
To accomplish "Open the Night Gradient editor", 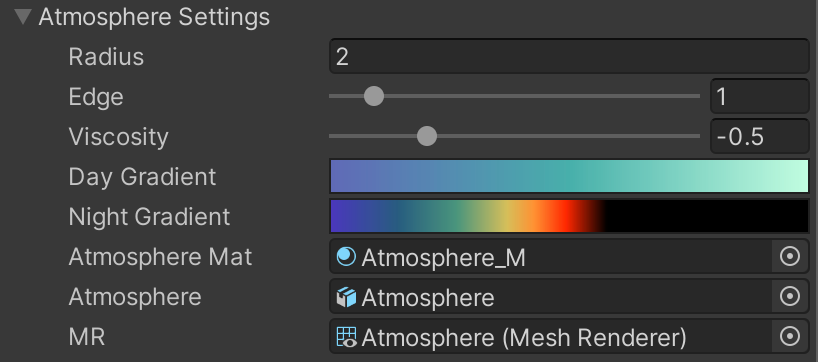I will [x=569, y=216].
